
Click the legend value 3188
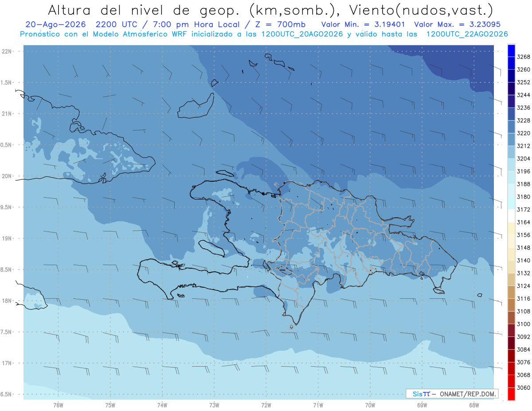[524, 184]
